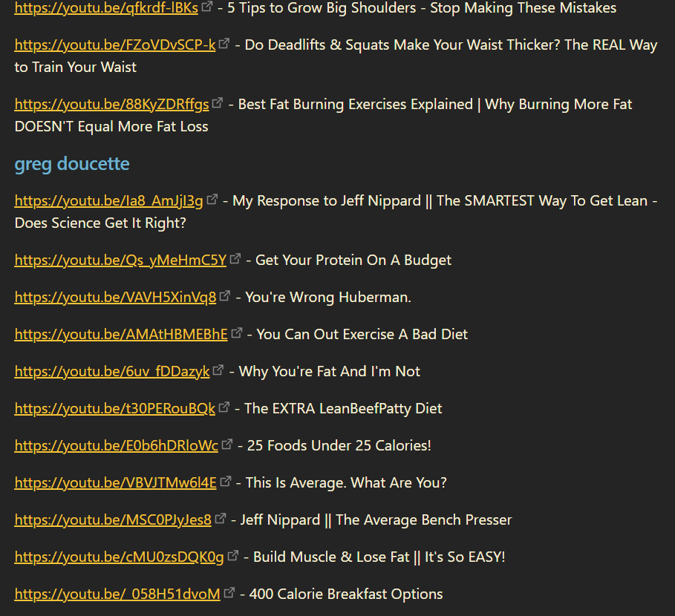
Task: Open the youtu.be/t30PERouBQk link
Action: tap(115, 408)
